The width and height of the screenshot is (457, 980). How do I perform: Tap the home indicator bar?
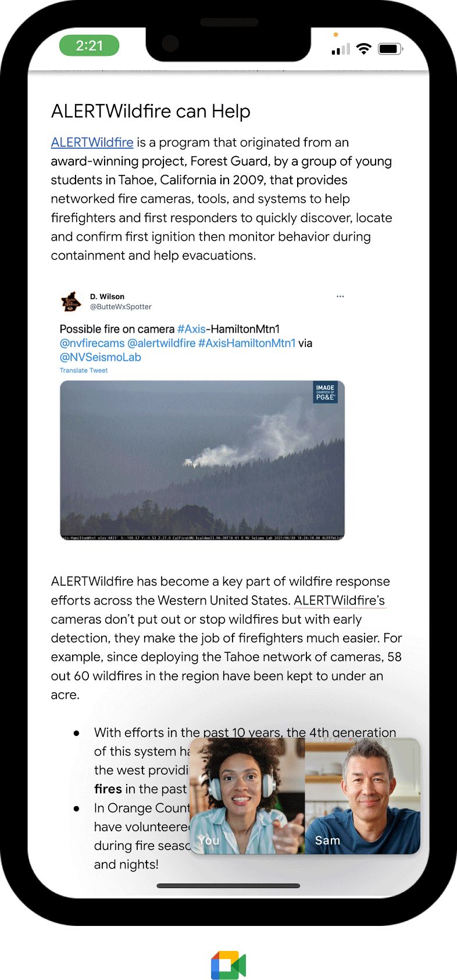point(228,886)
